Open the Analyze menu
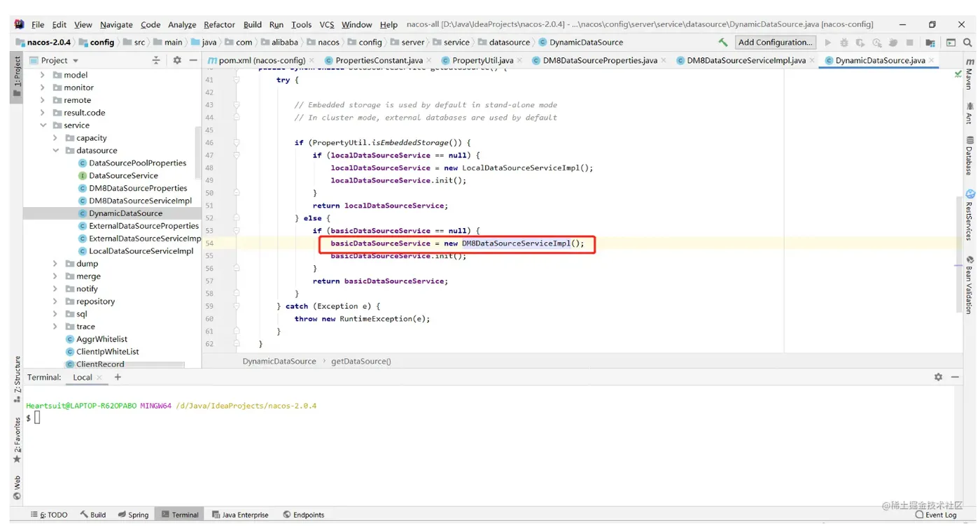Viewport: 980px width, 531px height. point(182,24)
